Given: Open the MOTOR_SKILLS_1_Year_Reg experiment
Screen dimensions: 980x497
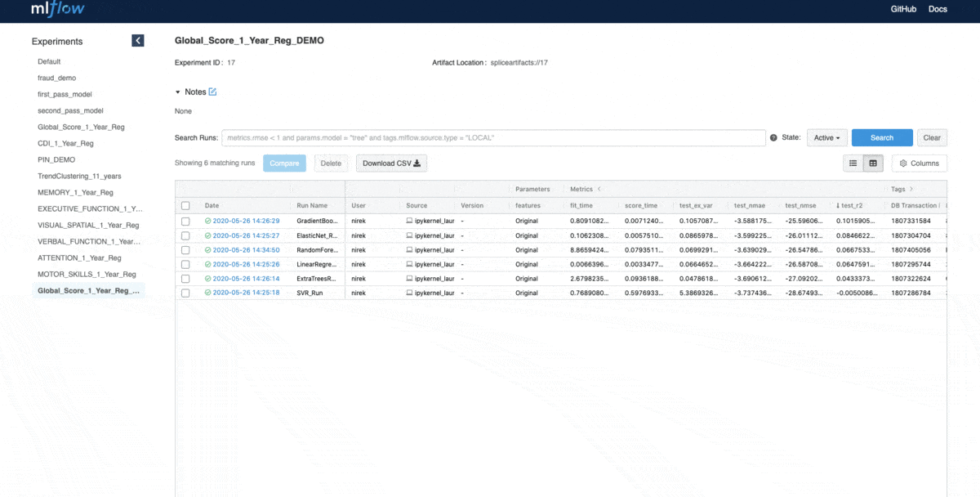Looking at the screenshot, I should [x=87, y=274].
